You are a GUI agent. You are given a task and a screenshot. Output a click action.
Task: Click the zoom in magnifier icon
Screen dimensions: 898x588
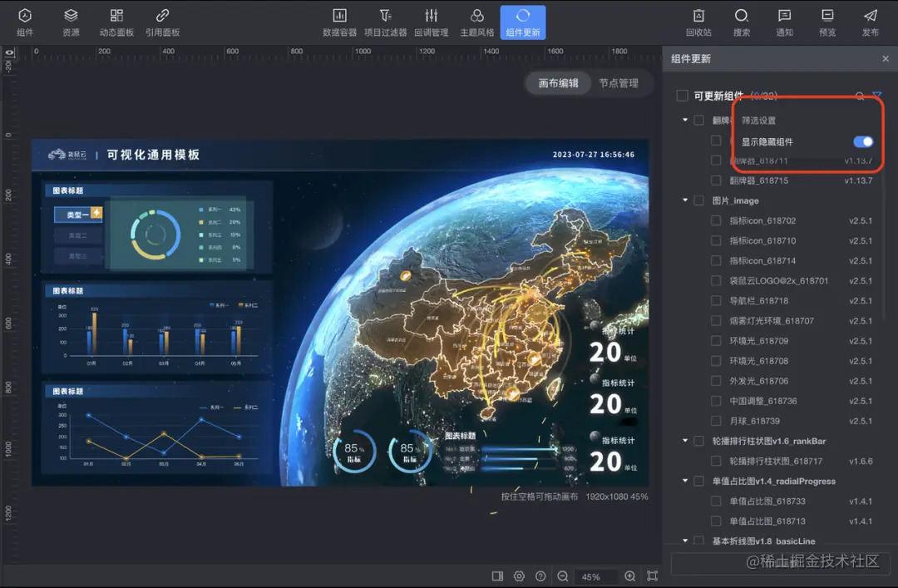[630, 576]
